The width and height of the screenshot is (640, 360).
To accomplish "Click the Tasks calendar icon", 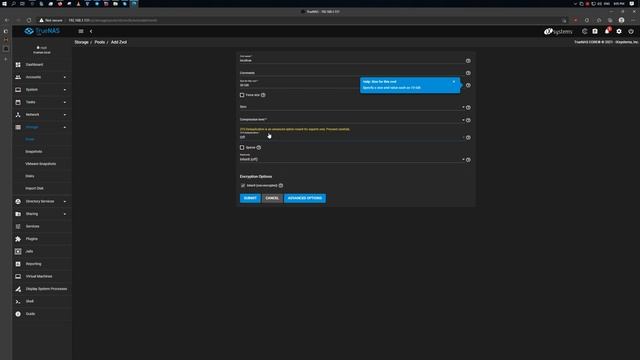I will click(18, 102).
